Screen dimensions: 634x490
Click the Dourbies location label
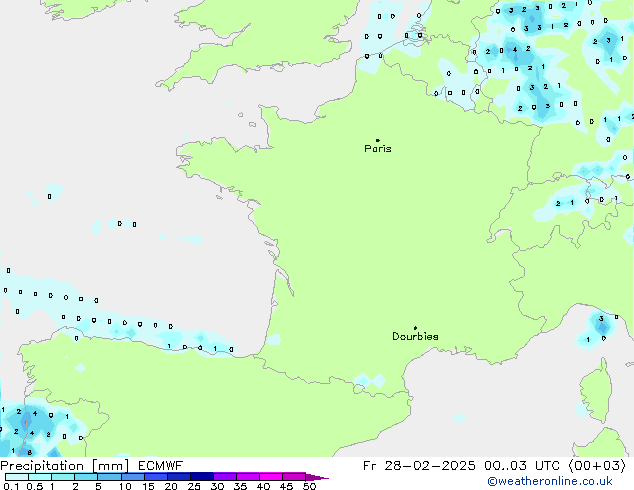415,336
